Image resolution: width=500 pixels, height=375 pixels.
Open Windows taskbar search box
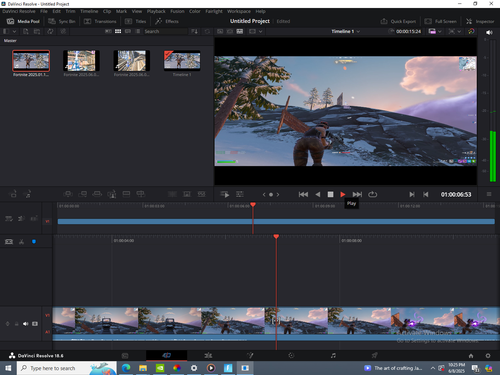(x=67, y=368)
